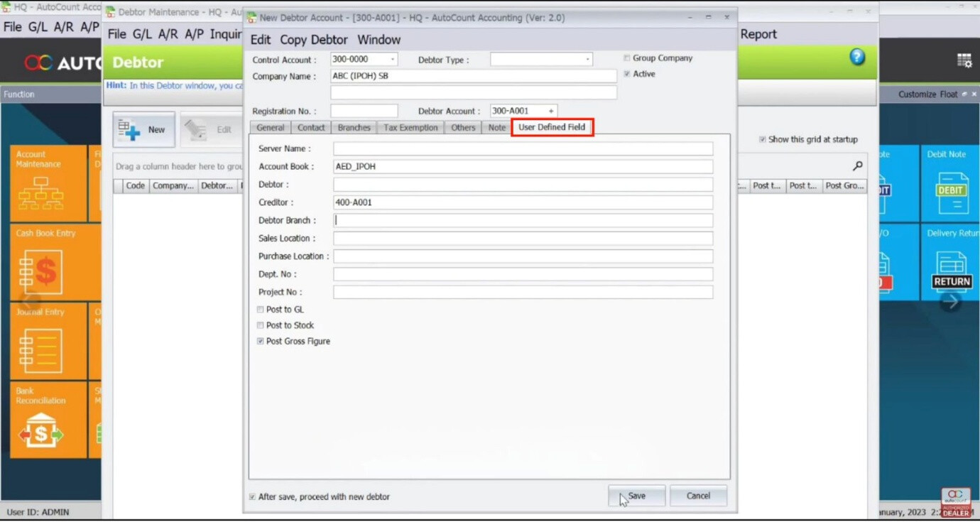This screenshot has height=522, width=980.
Task: Click the Sales Location input field
Action: tap(523, 239)
